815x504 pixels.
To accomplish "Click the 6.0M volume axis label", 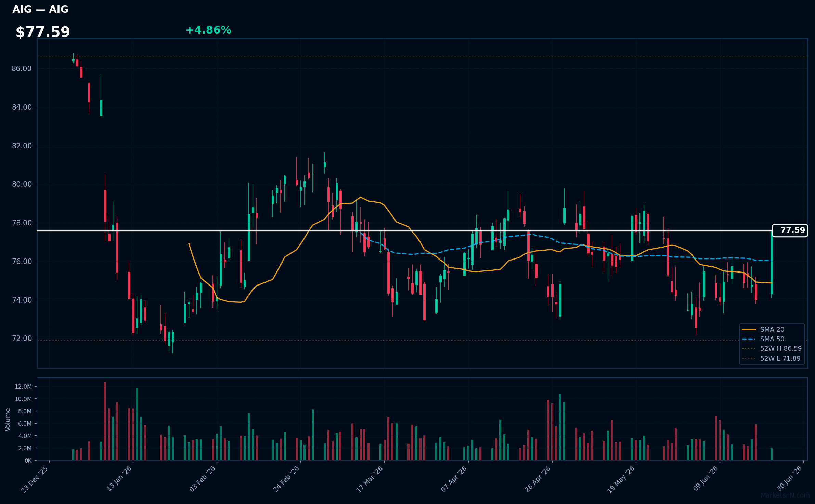I will [x=25, y=424].
